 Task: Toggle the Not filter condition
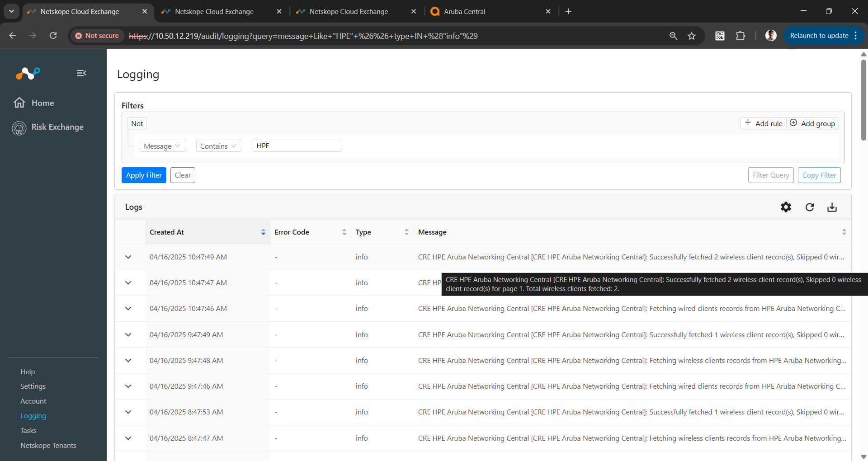[x=137, y=123]
